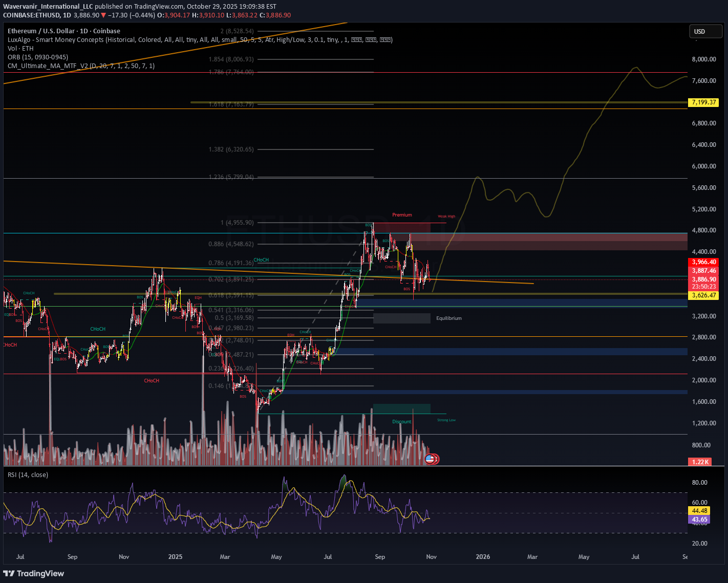Click the yellow 7,199.37 price label
The image size is (728, 583).
pyautogui.click(x=703, y=102)
